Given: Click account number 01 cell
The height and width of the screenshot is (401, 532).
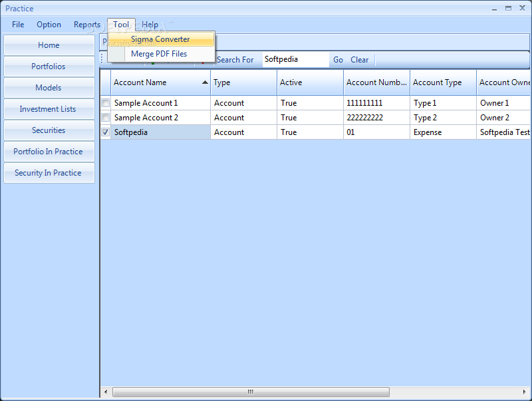Looking at the screenshot, I should [376, 132].
